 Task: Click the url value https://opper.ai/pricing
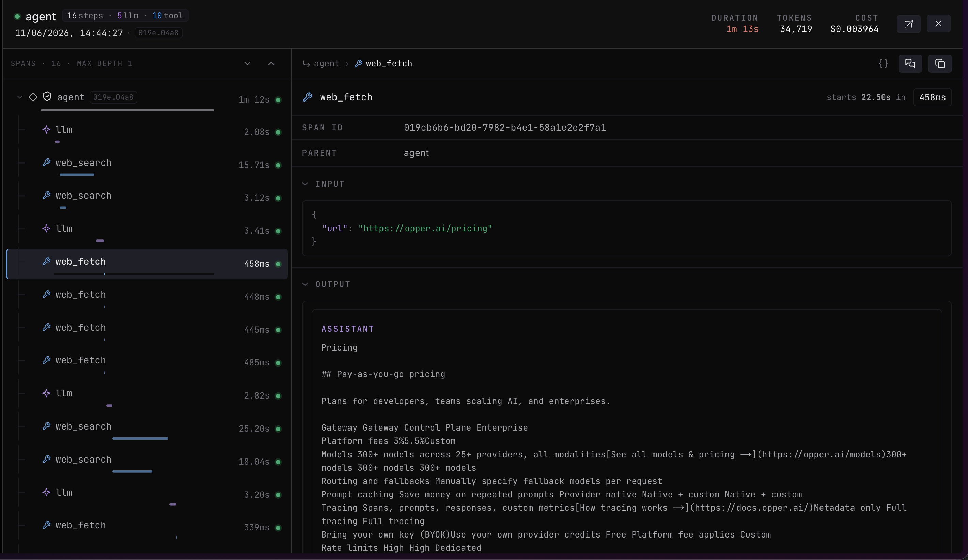coord(425,229)
